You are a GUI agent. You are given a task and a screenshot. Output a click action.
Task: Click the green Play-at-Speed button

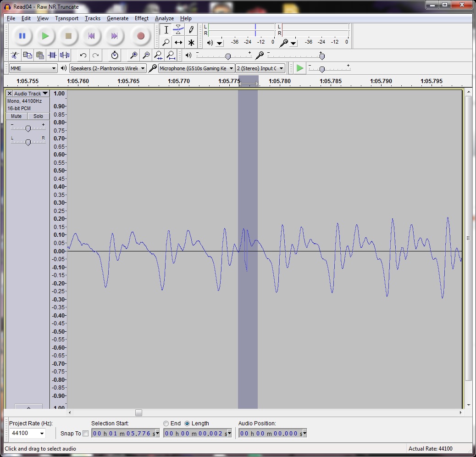(299, 68)
